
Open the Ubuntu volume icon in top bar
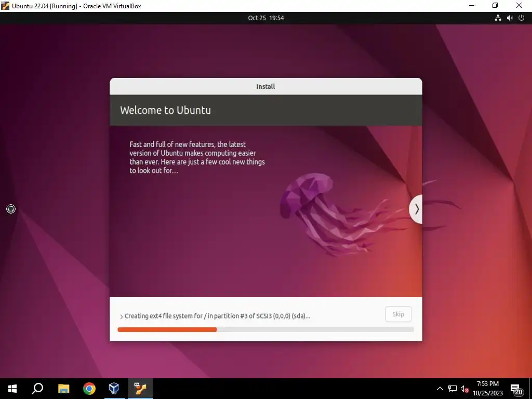pyautogui.click(x=510, y=18)
